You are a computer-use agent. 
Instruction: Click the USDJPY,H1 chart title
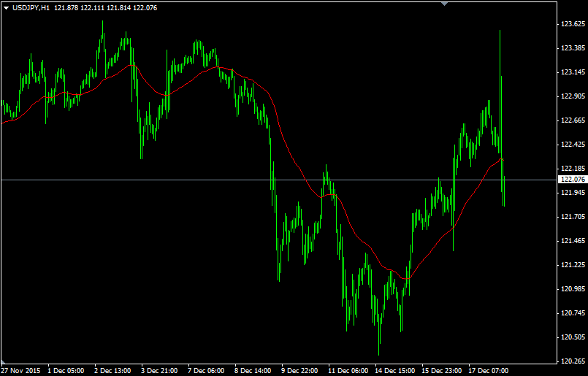point(31,8)
